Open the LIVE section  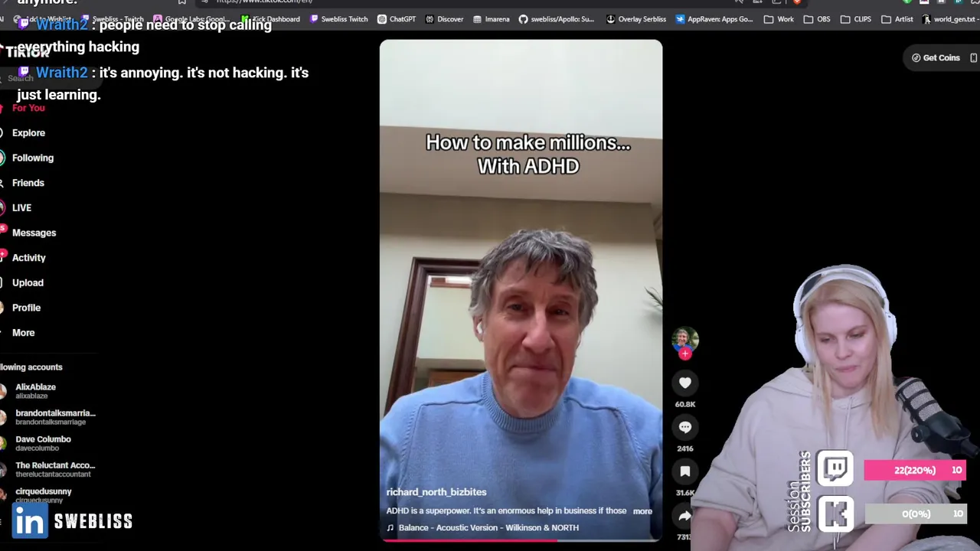21,208
